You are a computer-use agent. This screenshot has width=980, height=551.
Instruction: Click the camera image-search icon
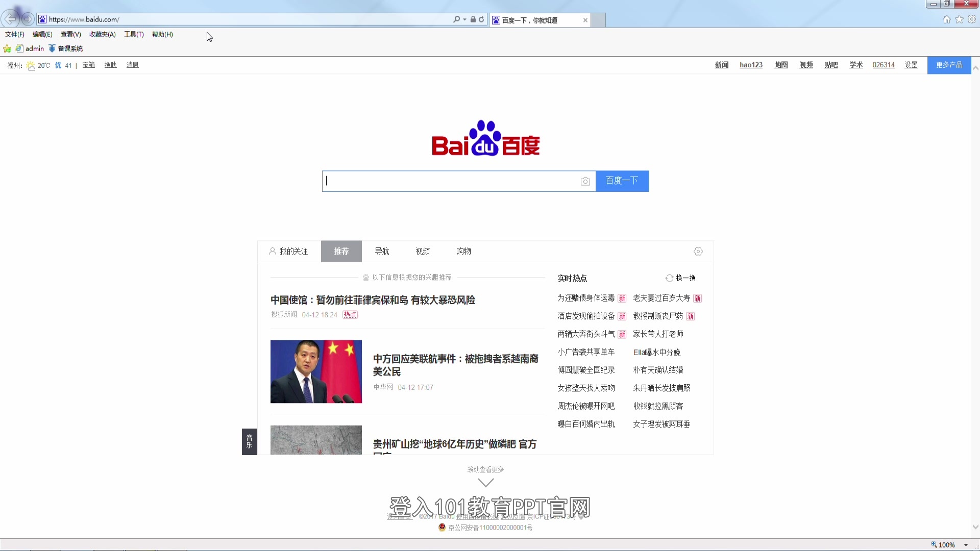coord(585,182)
